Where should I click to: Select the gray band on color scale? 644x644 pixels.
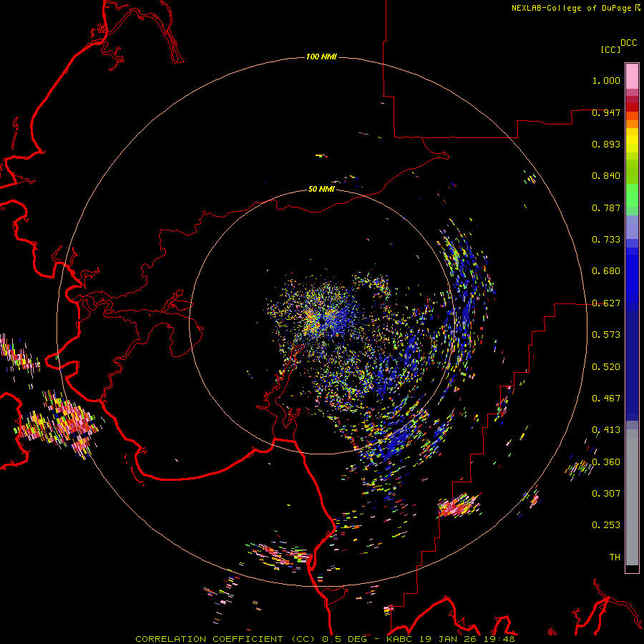pos(632,497)
